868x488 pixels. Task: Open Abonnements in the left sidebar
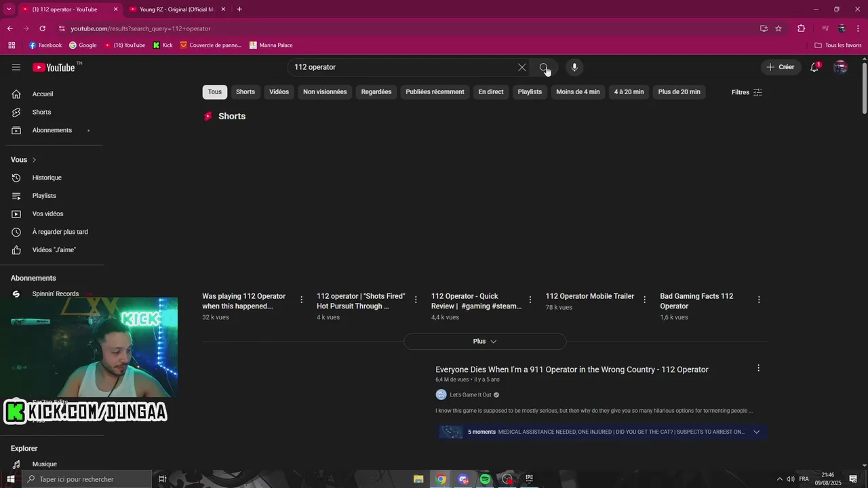point(52,130)
